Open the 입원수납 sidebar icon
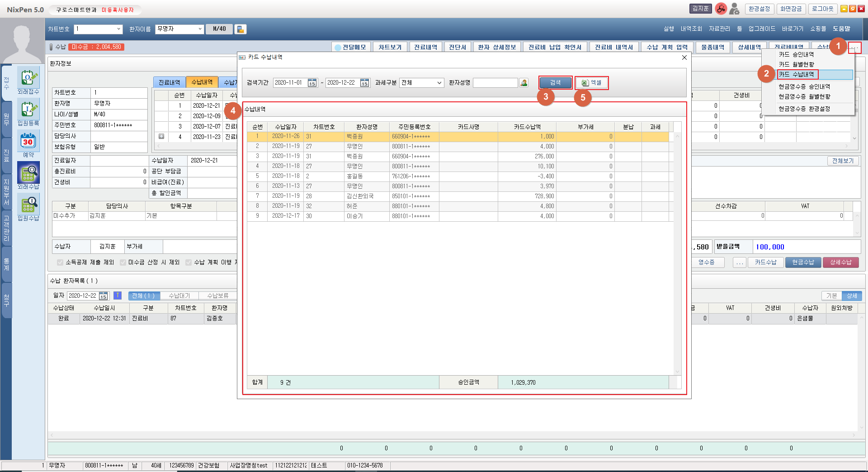The height and width of the screenshot is (472, 868). point(28,205)
